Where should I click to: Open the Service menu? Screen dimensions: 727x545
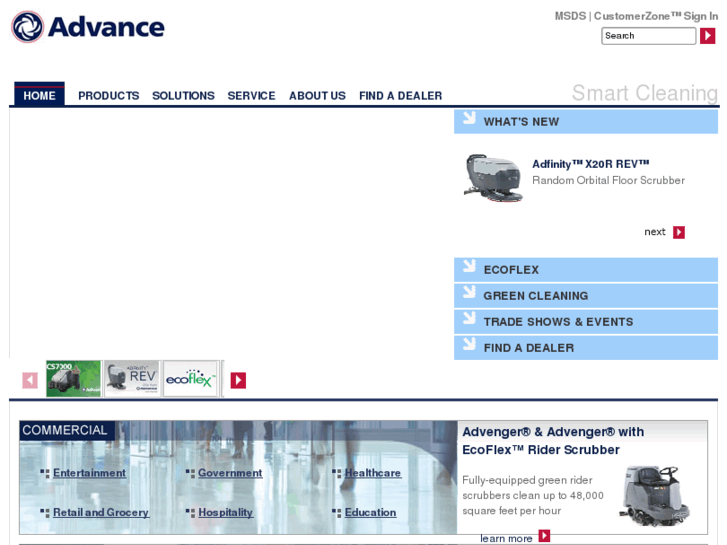pos(251,96)
